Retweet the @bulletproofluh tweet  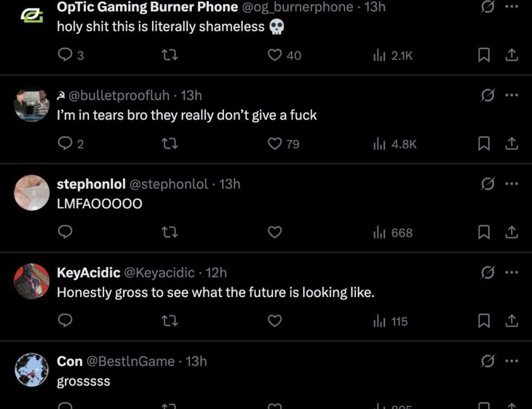click(x=170, y=144)
